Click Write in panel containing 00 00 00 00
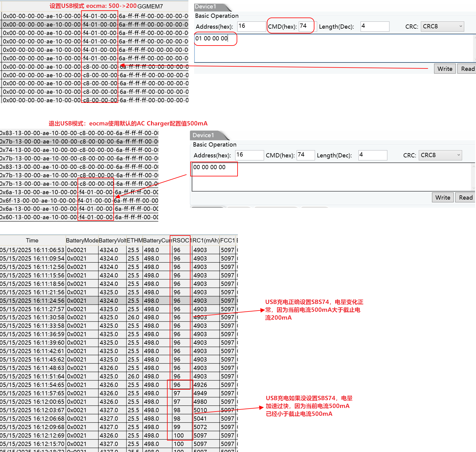476x452 pixels. pos(443,198)
